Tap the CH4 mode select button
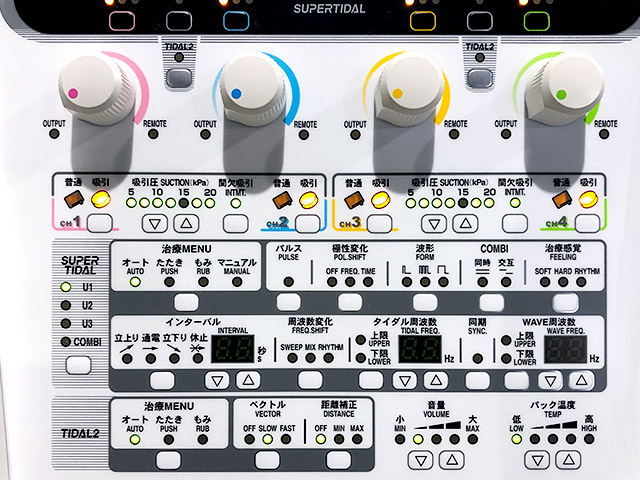Image resolution: width=640 pixels, height=480 pixels. [587, 224]
